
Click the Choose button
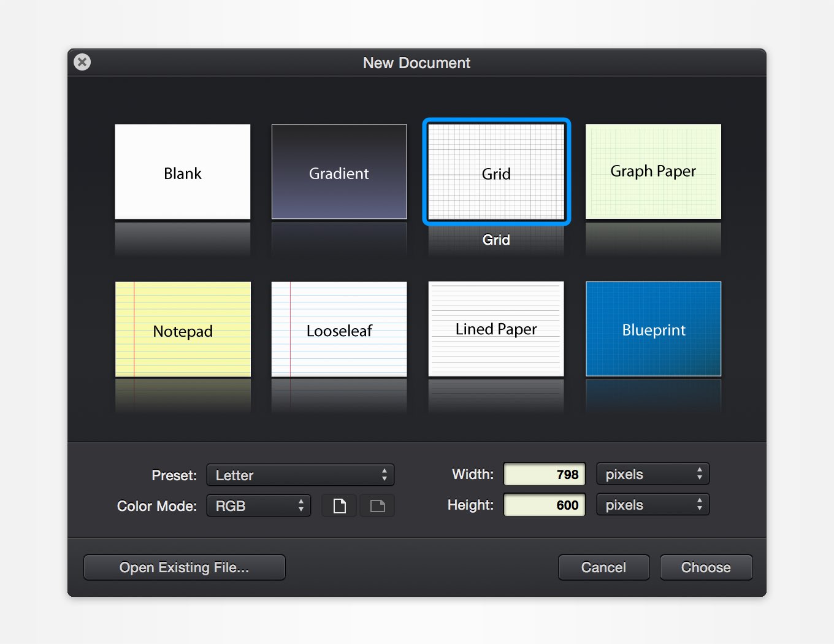click(x=706, y=567)
